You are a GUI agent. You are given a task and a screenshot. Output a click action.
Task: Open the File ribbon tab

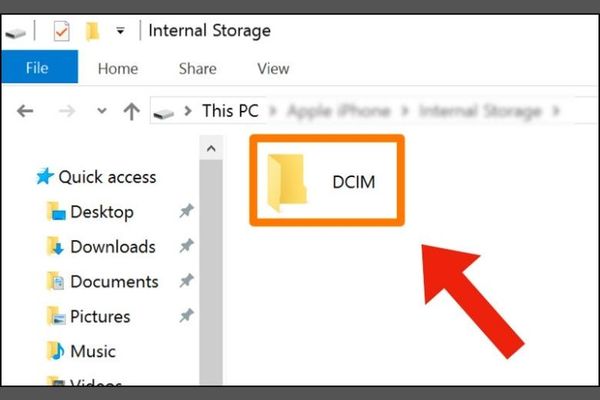click(40, 67)
